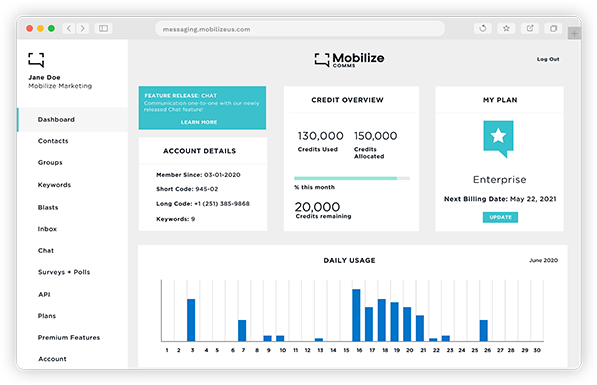Click LEARN MORE in feature banner

click(x=199, y=122)
